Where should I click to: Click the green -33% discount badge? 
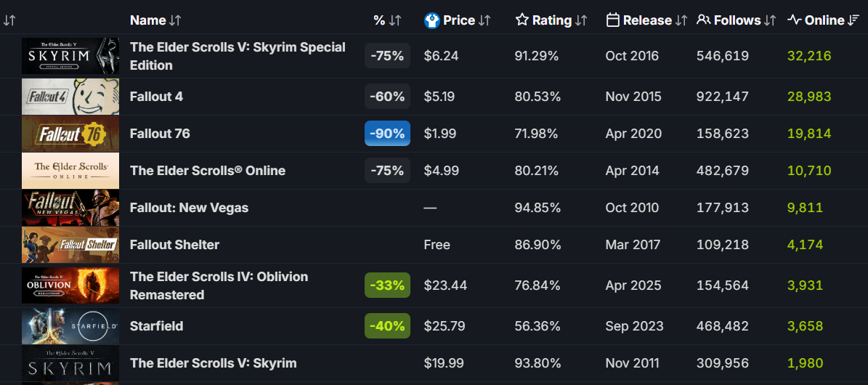point(387,285)
